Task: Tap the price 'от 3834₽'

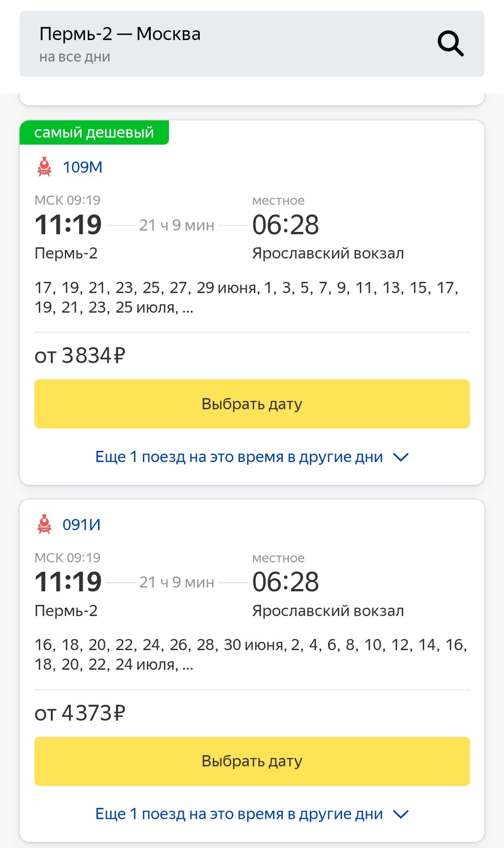Action: (80, 356)
